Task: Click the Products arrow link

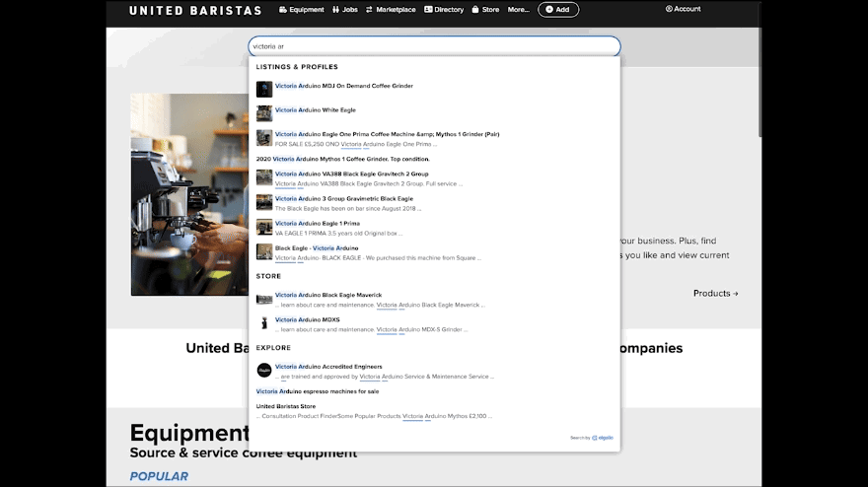Action: [x=715, y=294]
